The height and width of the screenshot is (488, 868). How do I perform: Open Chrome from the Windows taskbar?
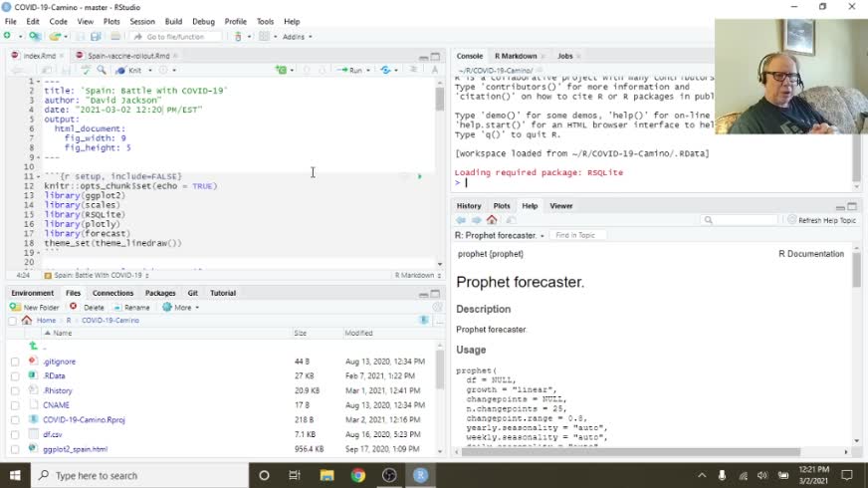click(x=358, y=475)
